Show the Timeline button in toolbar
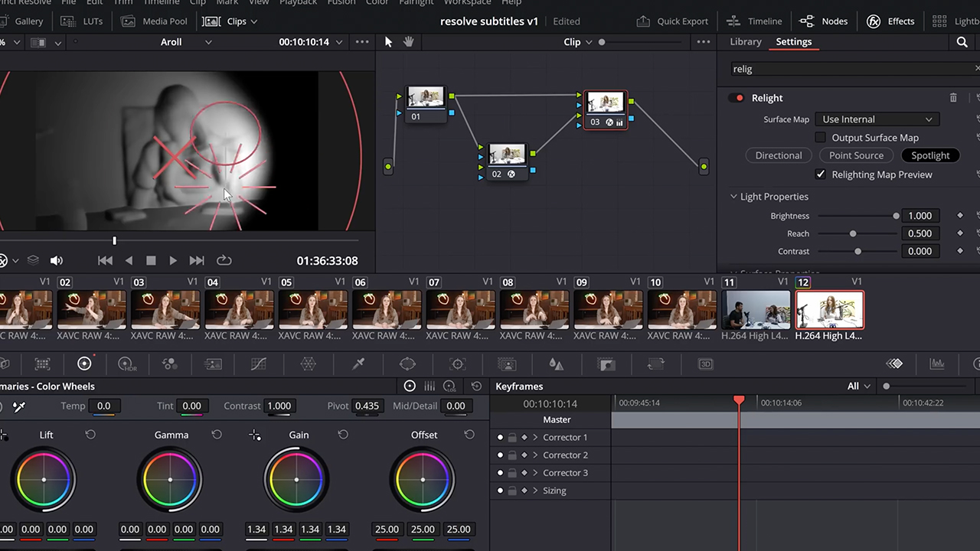 pyautogui.click(x=755, y=21)
